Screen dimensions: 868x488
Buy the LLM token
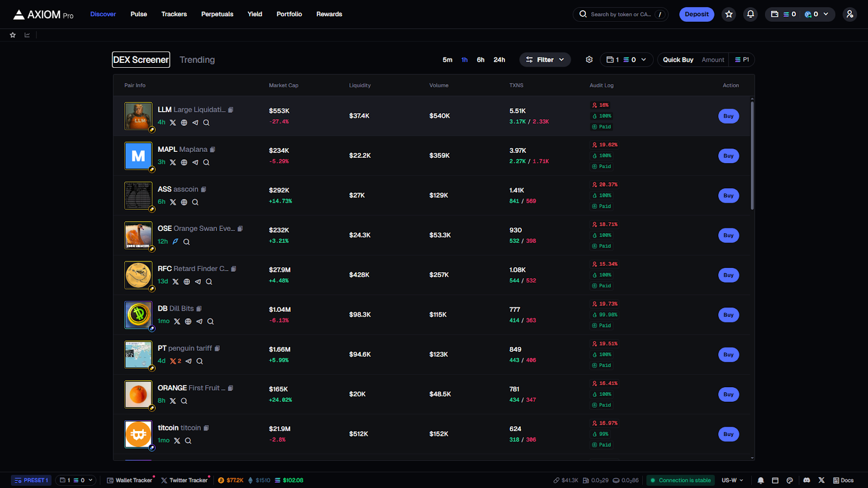point(729,116)
